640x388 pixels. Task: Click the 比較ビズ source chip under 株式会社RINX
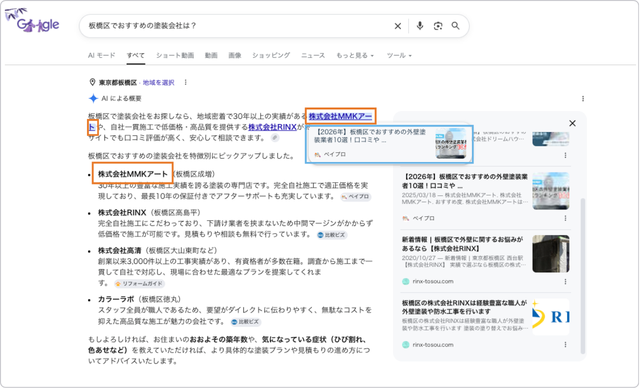[x=332, y=235]
